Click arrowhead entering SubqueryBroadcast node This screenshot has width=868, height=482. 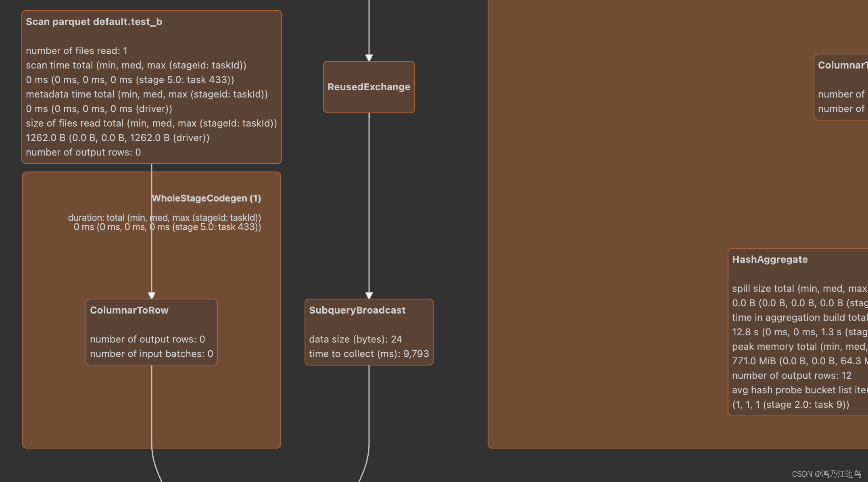[369, 295]
